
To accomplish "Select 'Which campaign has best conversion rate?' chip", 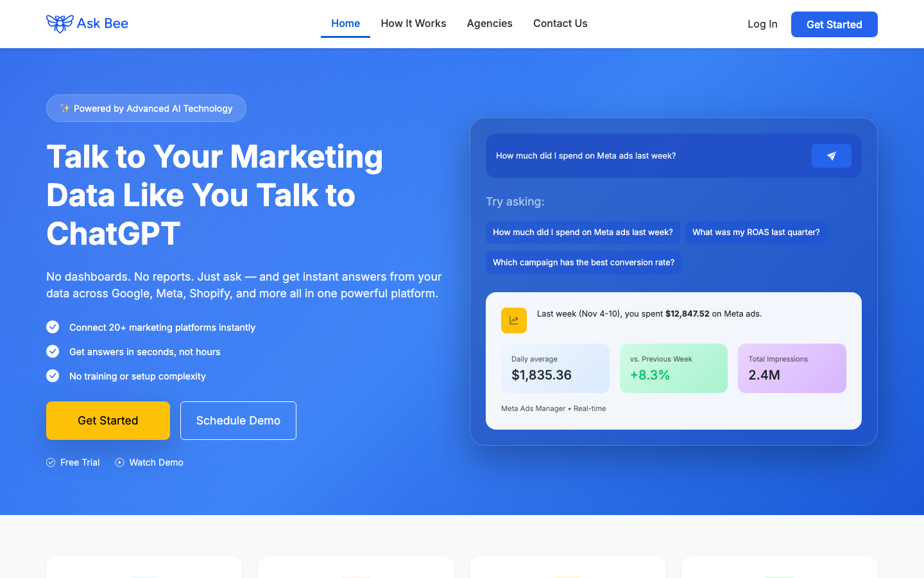I will click(583, 263).
